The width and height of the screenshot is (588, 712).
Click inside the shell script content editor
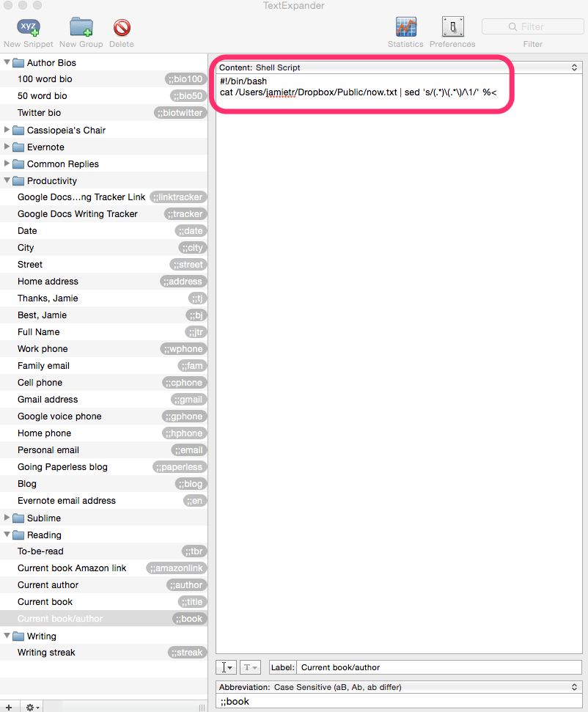[399, 363]
